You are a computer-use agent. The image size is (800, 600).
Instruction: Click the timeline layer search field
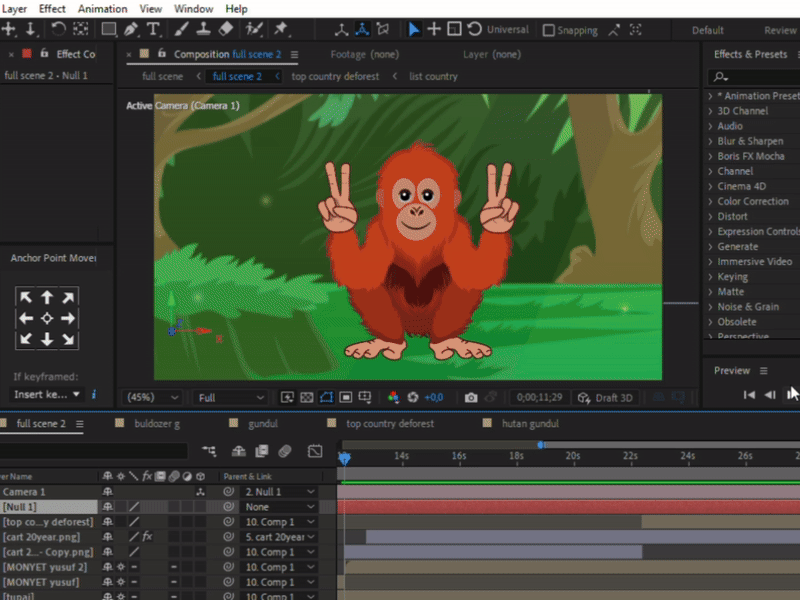pyautogui.click(x=94, y=451)
